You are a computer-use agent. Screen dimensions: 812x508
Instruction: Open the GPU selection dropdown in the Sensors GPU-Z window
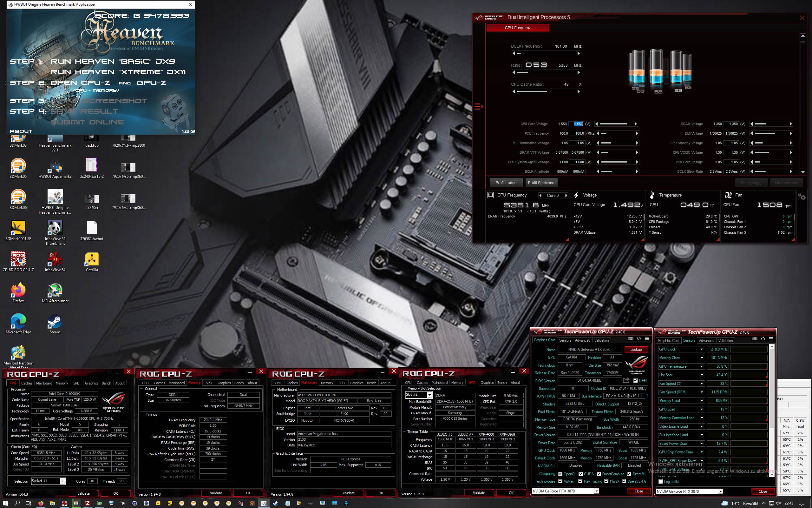pos(690,491)
